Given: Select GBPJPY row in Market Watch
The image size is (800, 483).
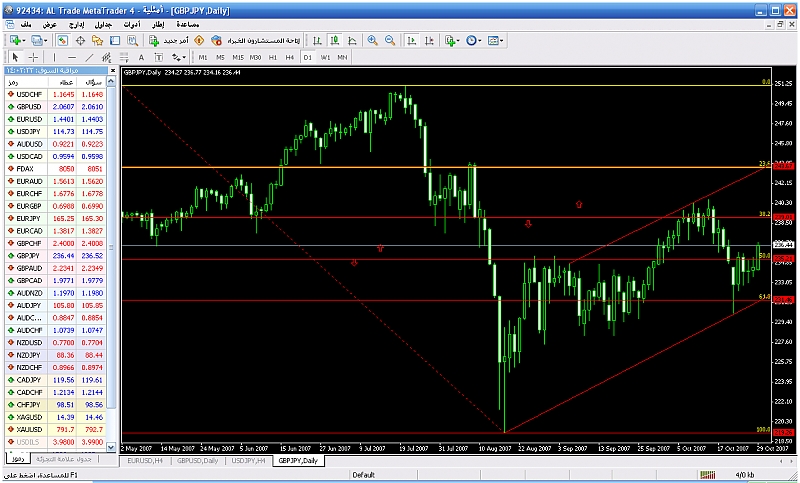Looking at the screenshot, I should pyautogui.click(x=55, y=256).
